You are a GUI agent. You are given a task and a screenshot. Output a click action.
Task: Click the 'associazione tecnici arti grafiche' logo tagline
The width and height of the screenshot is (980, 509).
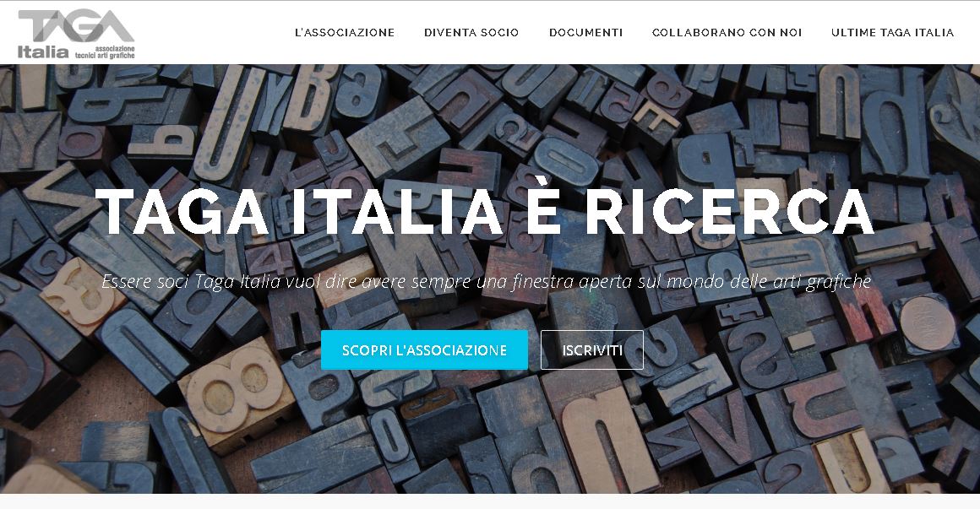(105, 51)
